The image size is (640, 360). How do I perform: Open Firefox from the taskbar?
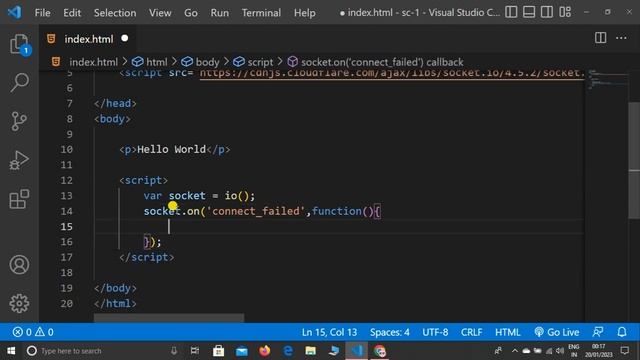tap(264, 351)
